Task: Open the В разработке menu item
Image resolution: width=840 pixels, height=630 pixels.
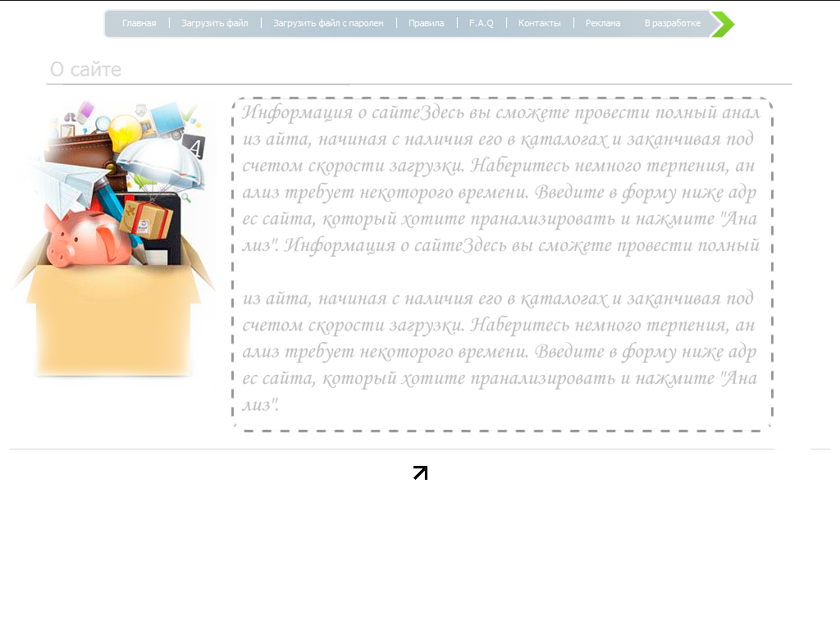Action: click(673, 23)
